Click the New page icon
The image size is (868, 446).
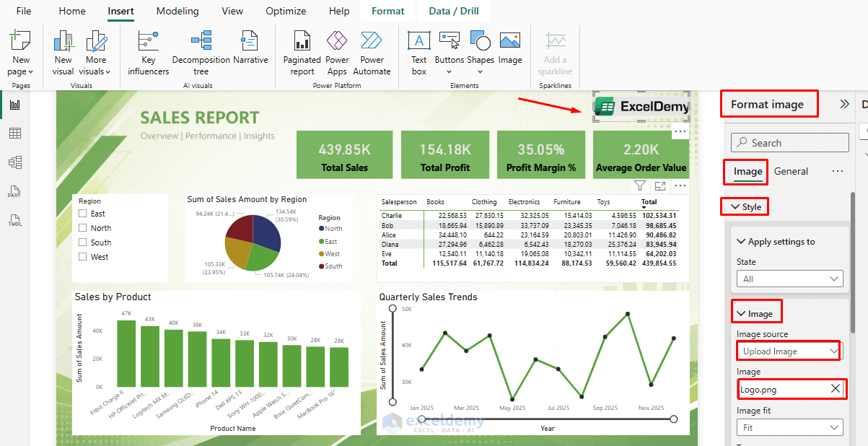[x=20, y=41]
